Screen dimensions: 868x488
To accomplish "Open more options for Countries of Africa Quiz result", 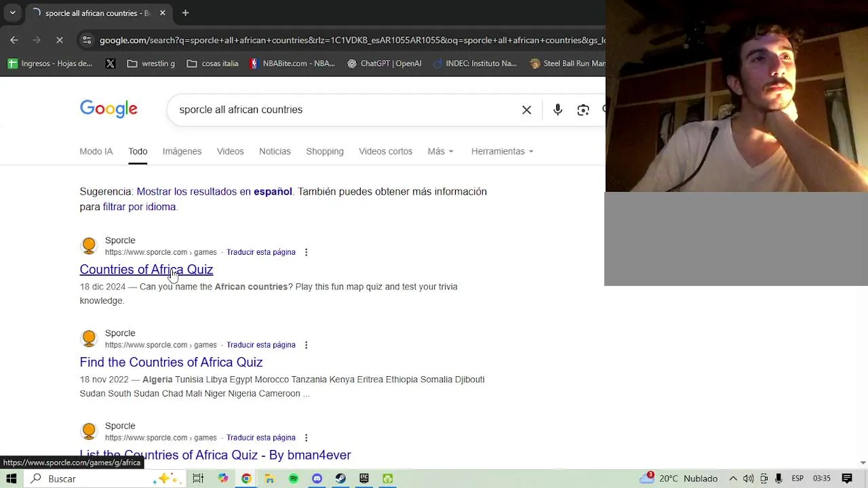I will (x=306, y=252).
